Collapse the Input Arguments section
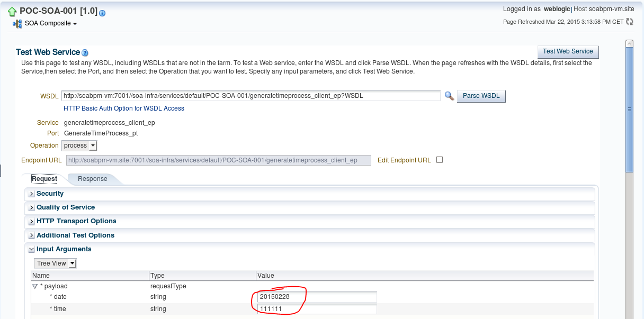This screenshot has width=644, height=319. click(32, 250)
